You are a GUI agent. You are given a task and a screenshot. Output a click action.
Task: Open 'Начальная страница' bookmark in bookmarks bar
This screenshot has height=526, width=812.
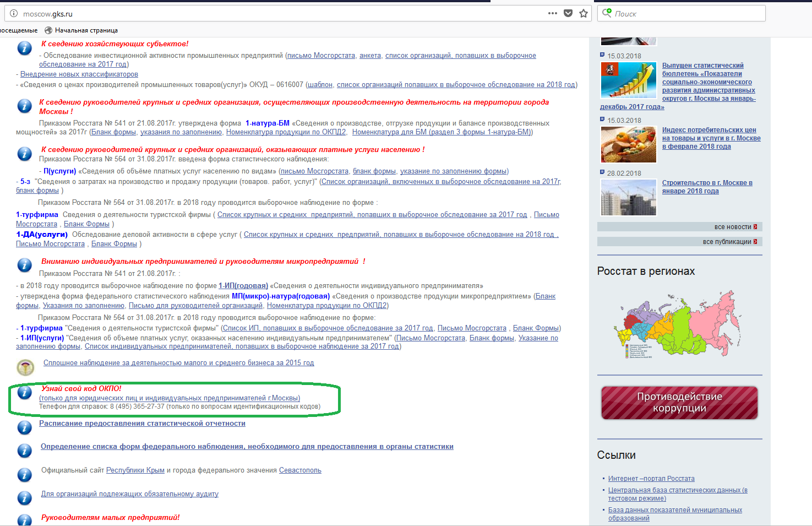tap(81, 30)
